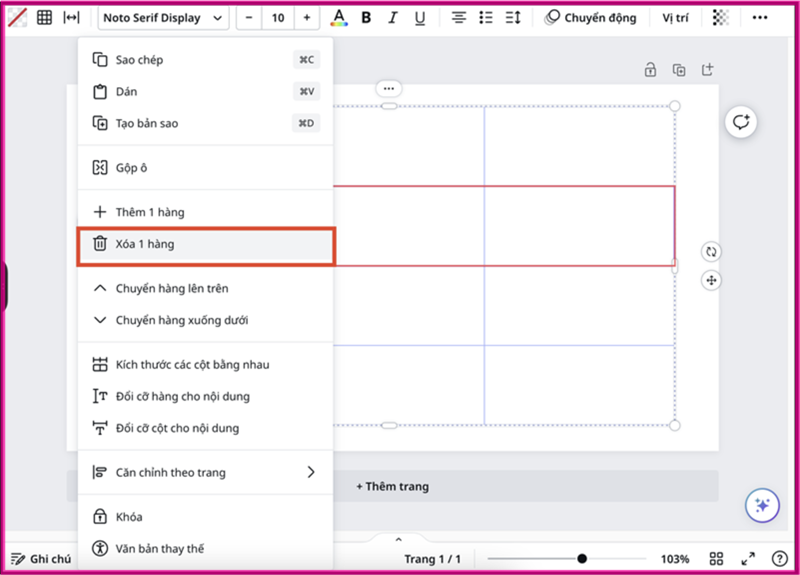Image resolution: width=800 pixels, height=575 pixels.
Task: Click the 103% zoom level
Action: point(674,559)
